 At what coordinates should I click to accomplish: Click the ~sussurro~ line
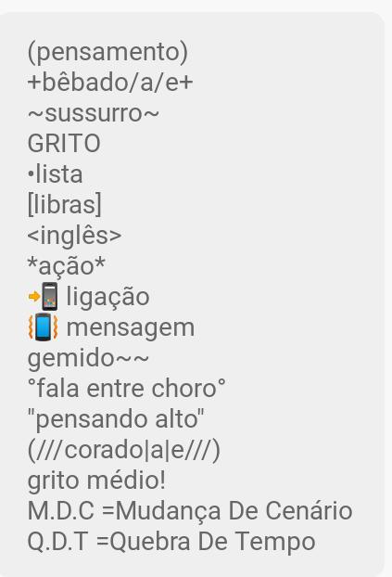(x=94, y=113)
